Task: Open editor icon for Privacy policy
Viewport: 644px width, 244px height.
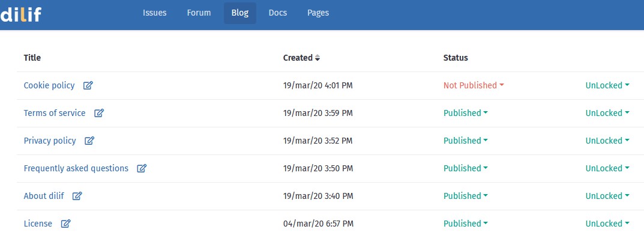Action: pos(89,140)
